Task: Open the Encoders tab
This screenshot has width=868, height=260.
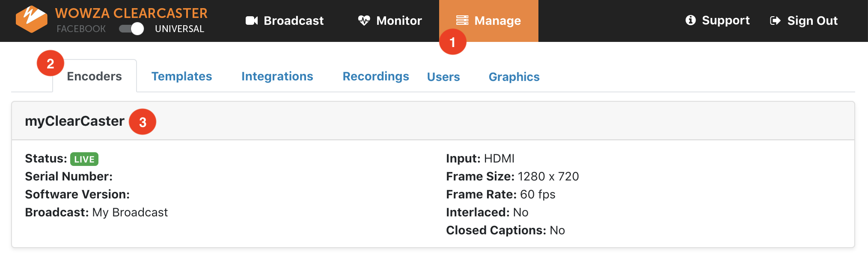Action: (x=94, y=77)
